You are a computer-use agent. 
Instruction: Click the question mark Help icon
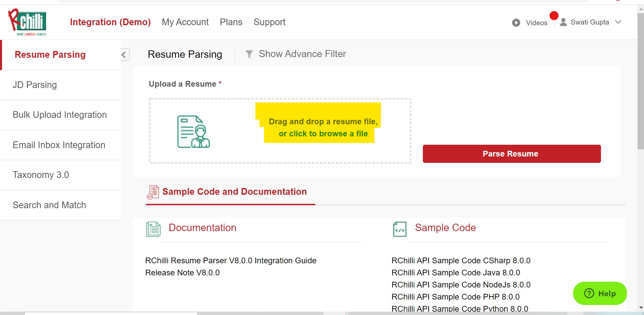point(589,293)
